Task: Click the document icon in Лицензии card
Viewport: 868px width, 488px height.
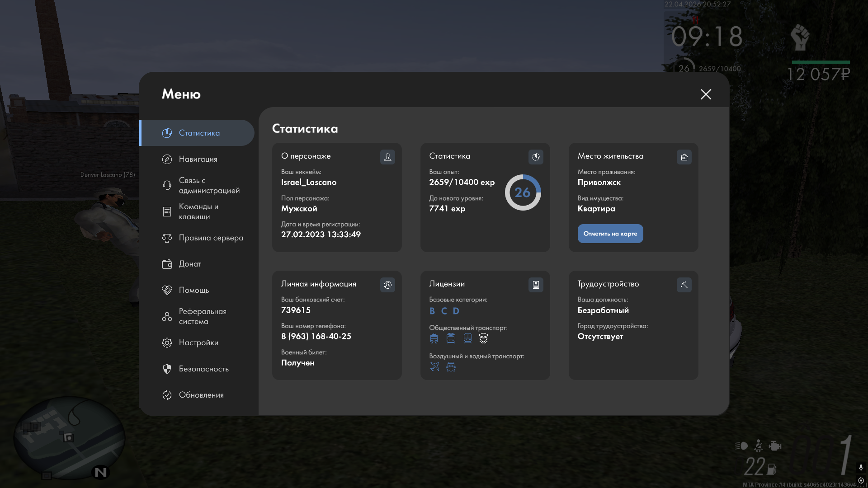Action: pyautogui.click(x=536, y=285)
